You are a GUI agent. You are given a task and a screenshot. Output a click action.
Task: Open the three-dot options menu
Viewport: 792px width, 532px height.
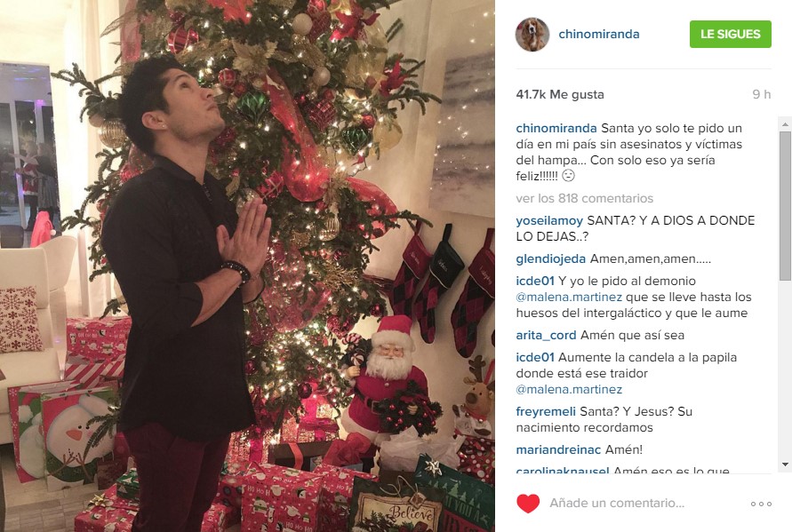point(761,504)
